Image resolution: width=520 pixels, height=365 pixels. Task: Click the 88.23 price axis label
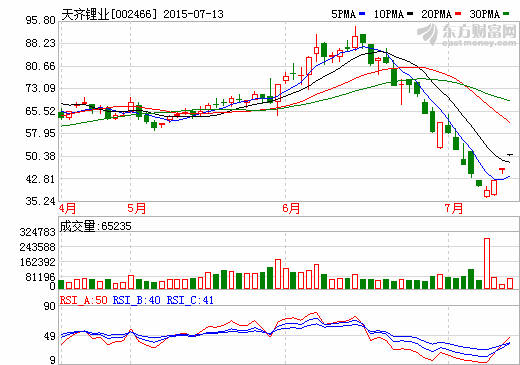click(41, 43)
